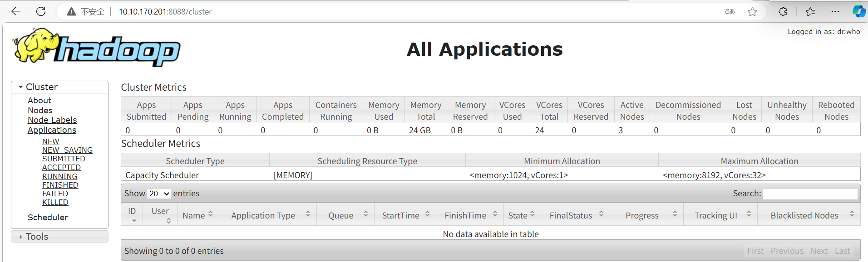Open browser settings ellipsis menu
Screen dimensions: 868x262
coord(835,12)
